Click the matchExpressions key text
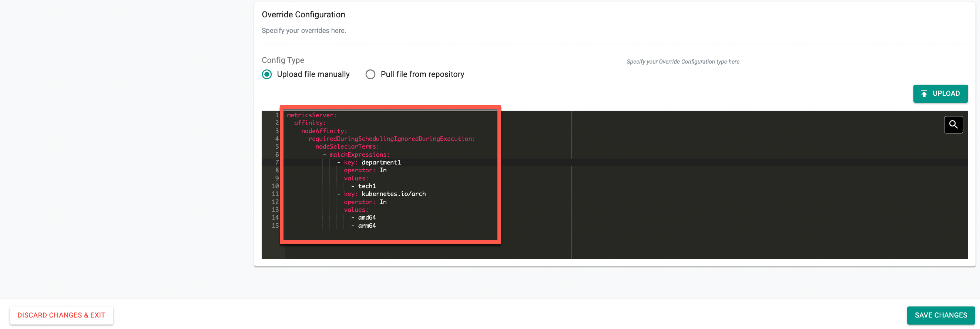Screen dimensions: 980x329 (359, 155)
